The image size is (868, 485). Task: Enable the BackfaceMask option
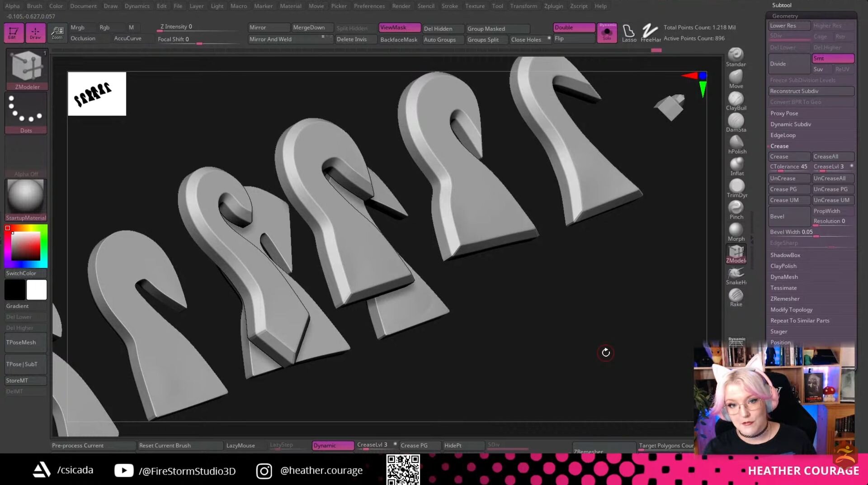tap(399, 40)
